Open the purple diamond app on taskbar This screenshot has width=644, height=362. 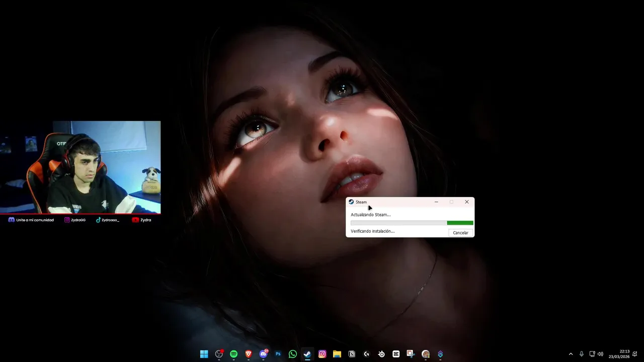pyautogui.click(x=440, y=354)
